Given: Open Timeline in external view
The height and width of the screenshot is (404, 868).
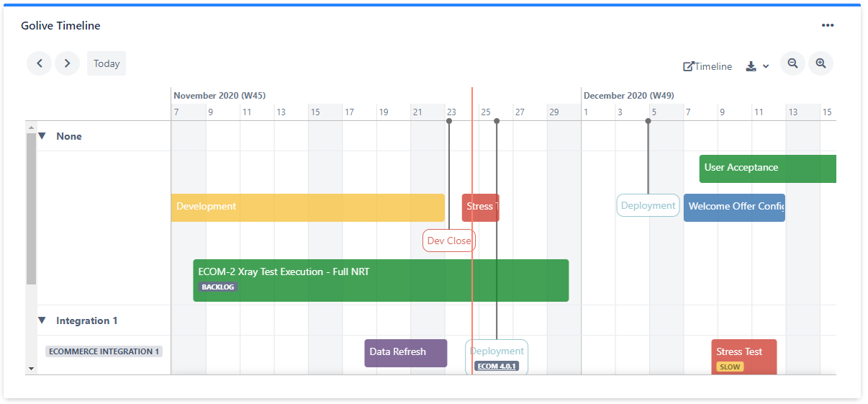Looking at the screenshot, I should pyautogui.click(x=707, y=66).
